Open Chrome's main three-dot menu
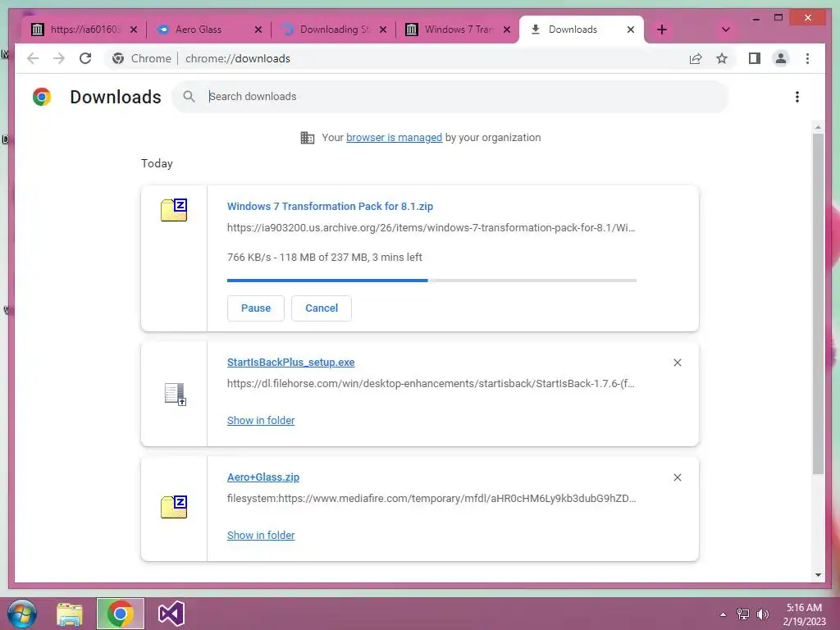This screenshot has width=840, height=630. (807, 58)
